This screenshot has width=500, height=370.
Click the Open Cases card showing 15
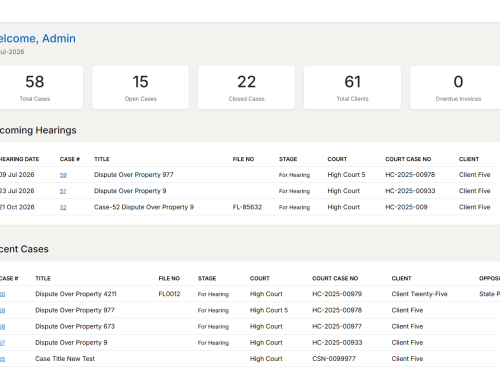point(141,87)
